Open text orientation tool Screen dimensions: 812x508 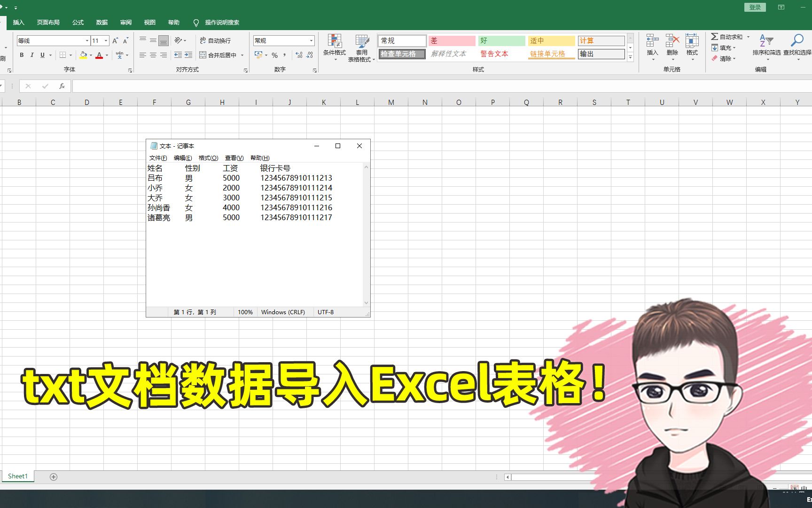click(x=179, y=40)
